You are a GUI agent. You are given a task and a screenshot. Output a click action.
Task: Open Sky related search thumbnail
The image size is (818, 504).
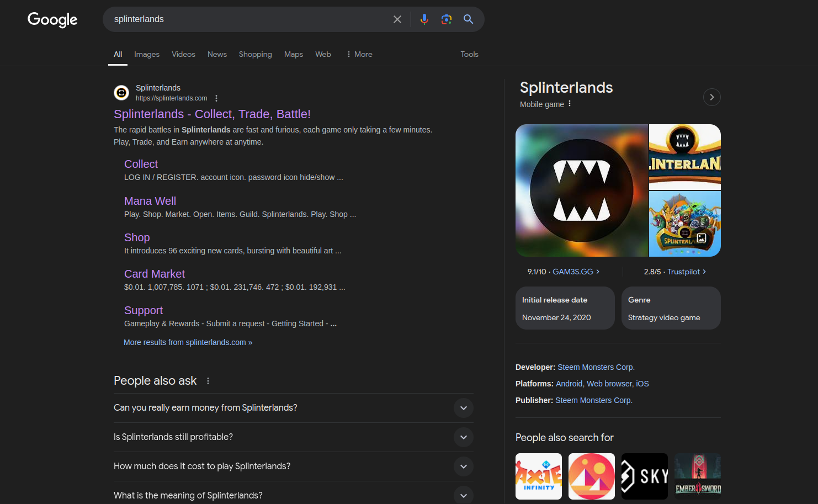point(645,476)
